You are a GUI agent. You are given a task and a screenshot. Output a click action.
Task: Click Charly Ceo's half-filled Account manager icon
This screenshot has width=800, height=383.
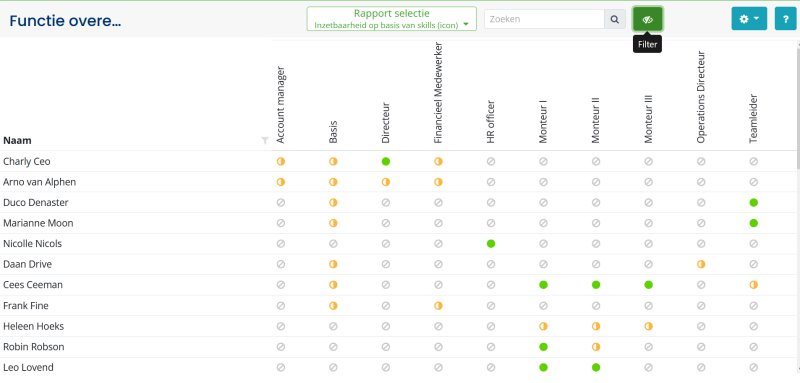pyautogui.click(x=281, y=162)
